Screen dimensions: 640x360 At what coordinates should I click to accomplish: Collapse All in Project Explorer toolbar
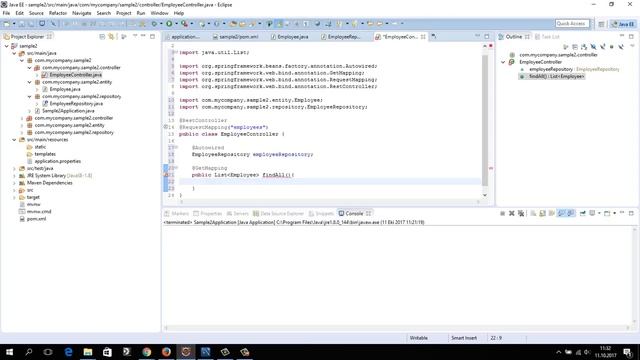click(102, 36)
